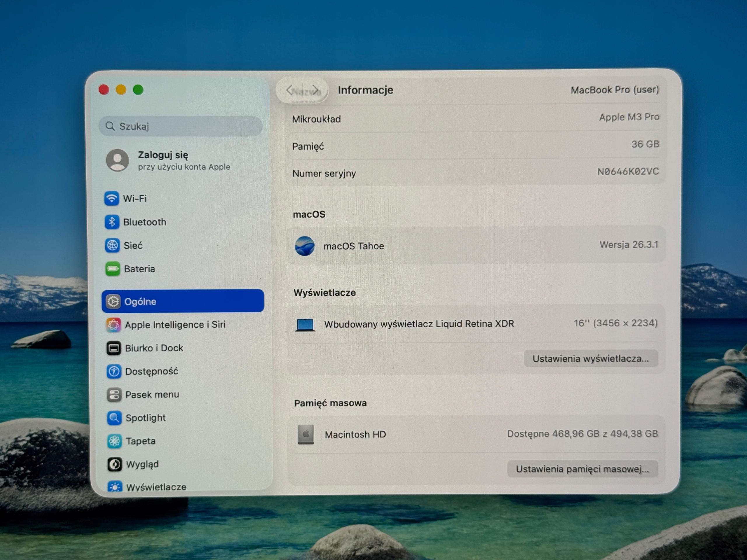Click the Szukaj search field
The width and height of the screenshot is (747, 560).
click(181, 126)
